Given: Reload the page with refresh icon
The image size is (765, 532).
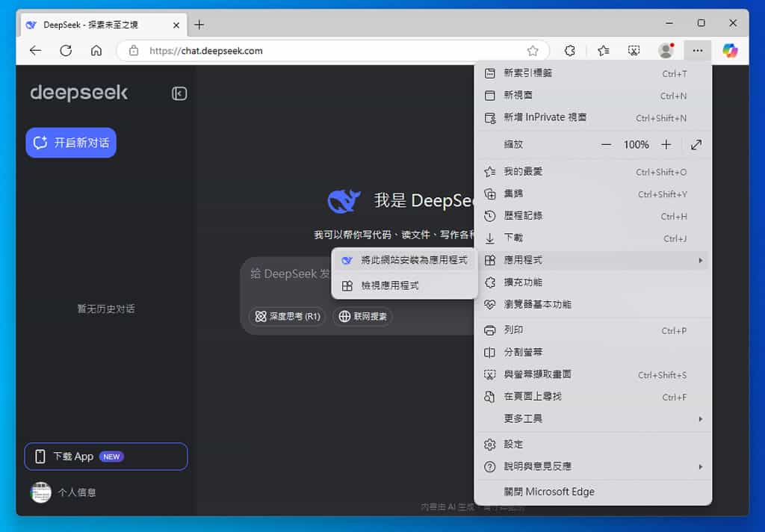Looking at the screenshot, I should pos(66,50).
